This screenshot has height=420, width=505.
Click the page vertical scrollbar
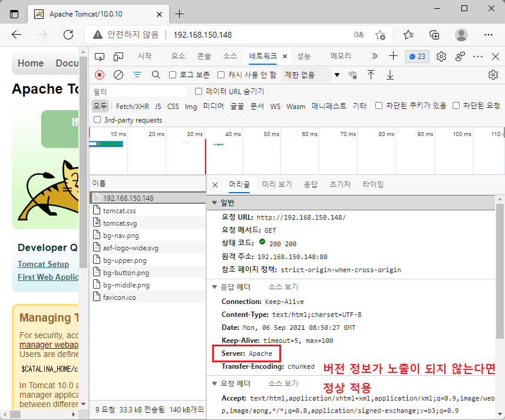tap(83, 161)
